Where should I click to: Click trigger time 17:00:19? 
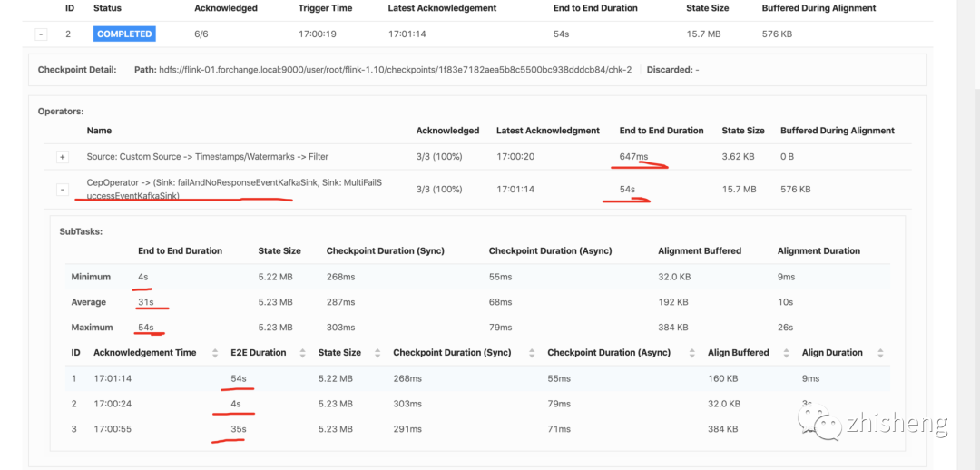coord(318,34)
